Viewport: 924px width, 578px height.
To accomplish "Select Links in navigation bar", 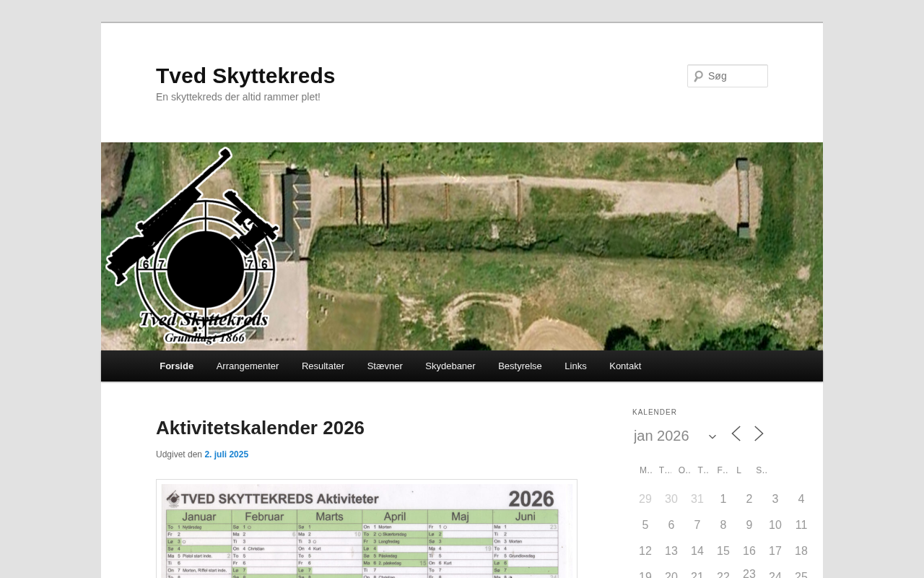I will [575, 366].
